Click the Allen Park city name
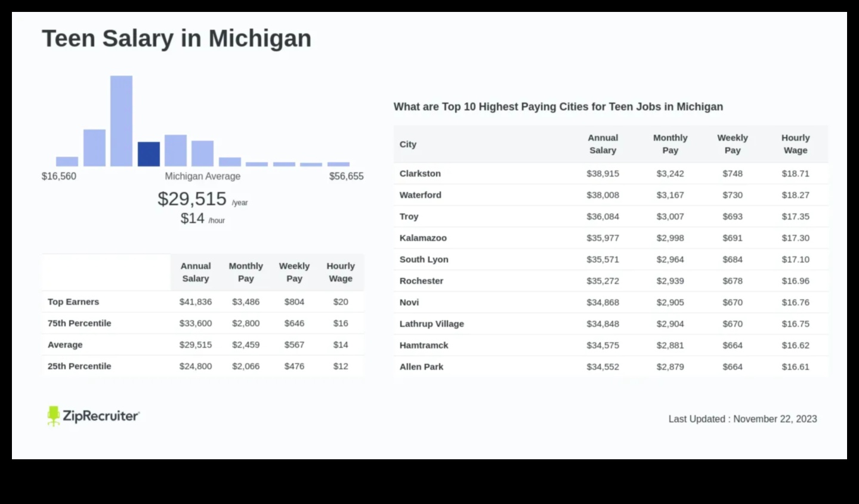Screen dimensions: 859x504 point(421,367)
